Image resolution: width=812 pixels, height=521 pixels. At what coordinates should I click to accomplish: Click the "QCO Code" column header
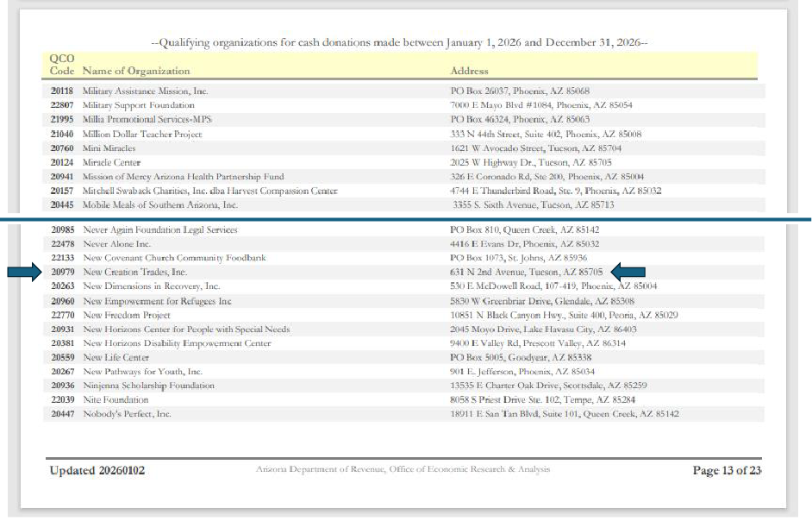point(62,65)
